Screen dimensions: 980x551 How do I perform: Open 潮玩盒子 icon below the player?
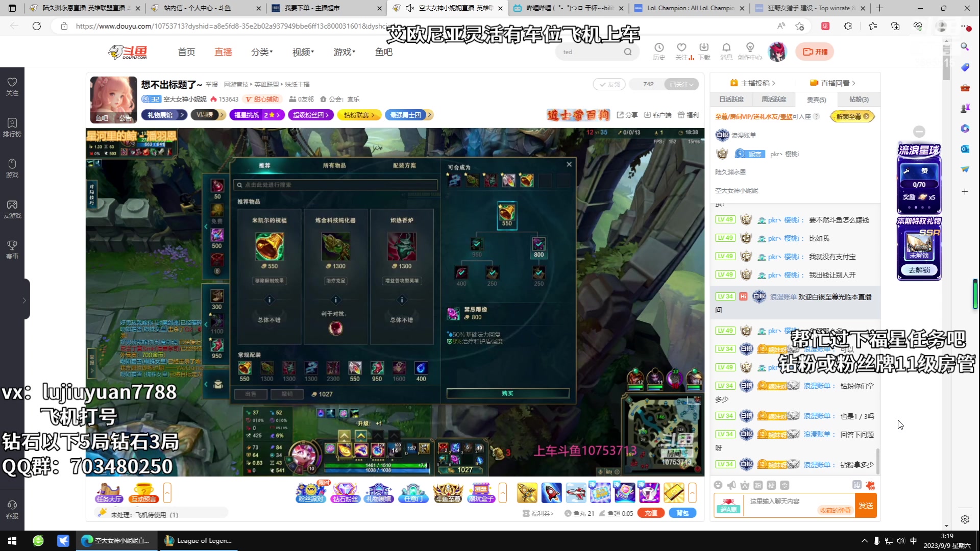(481, 493)
